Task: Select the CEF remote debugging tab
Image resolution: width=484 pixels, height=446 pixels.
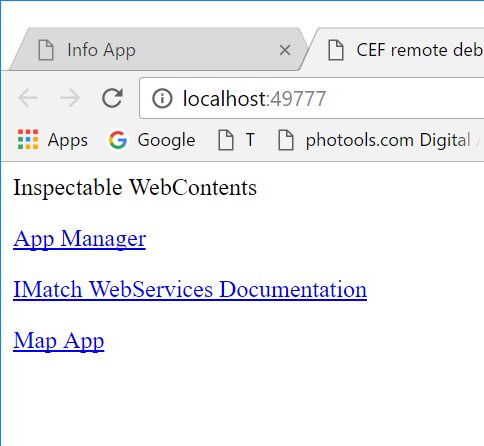Action: (397, 50)
